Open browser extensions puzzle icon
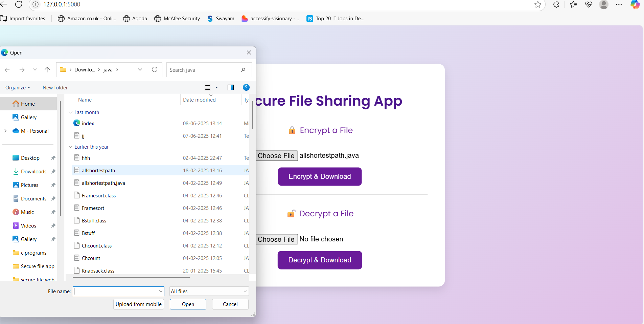Viewport: 644px width, 324px height. click(556, 4)
